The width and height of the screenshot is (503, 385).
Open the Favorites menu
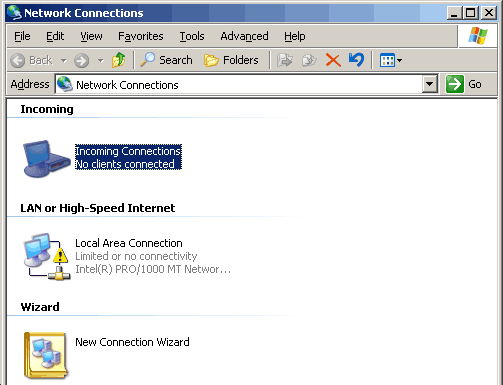(x=141, y=36)
